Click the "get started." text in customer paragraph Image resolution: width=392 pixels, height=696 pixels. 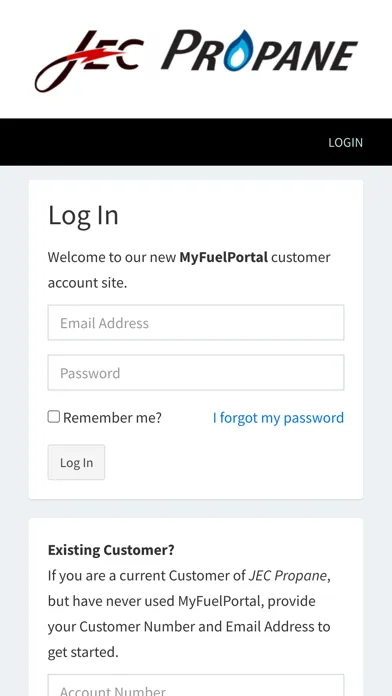click(x=83, y=652)
